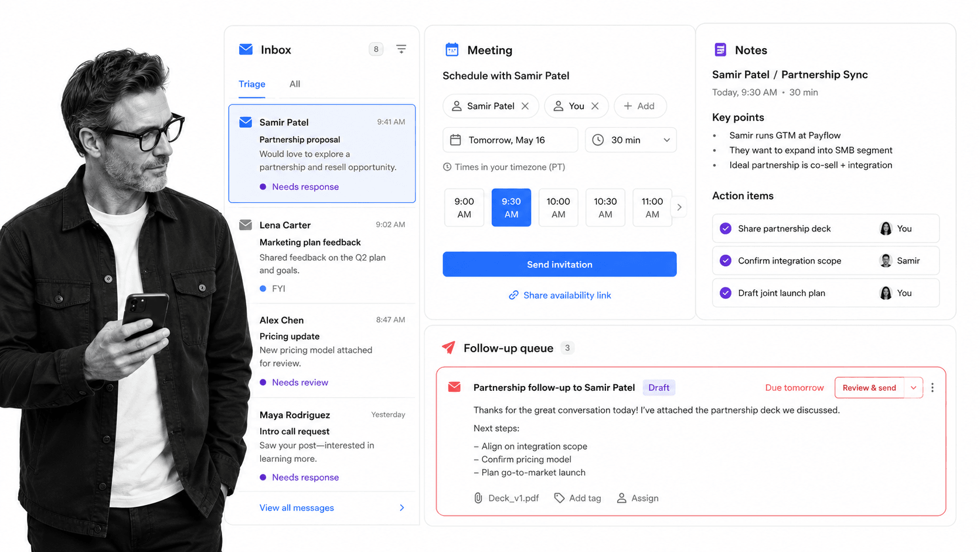Click the Tomorrow, May 16 date field
The width and height of the screenshot is (980, 552).
510,140
